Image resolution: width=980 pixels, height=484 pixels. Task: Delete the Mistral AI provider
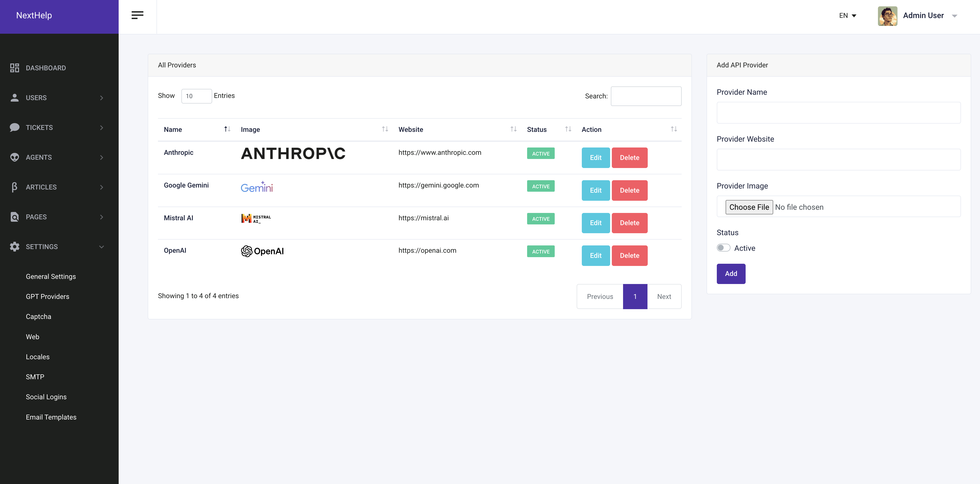629,223
